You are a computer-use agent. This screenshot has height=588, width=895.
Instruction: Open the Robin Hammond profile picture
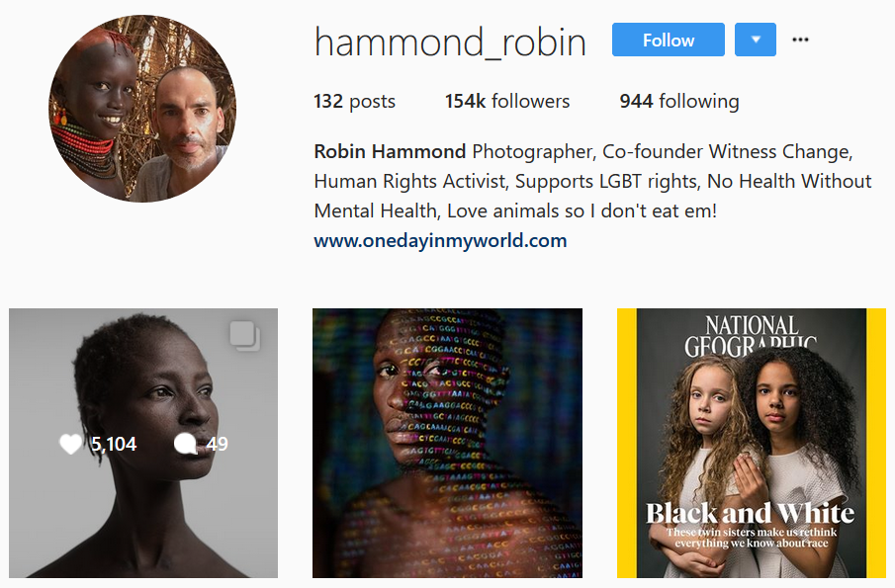pyautogui.click(x=142, y=109)
